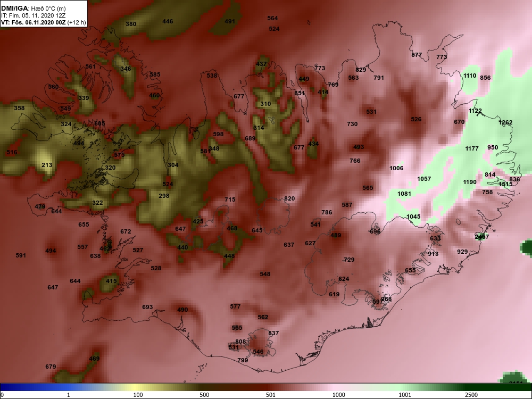Click the map value 672
532x399 pixels.
(126, 232)
